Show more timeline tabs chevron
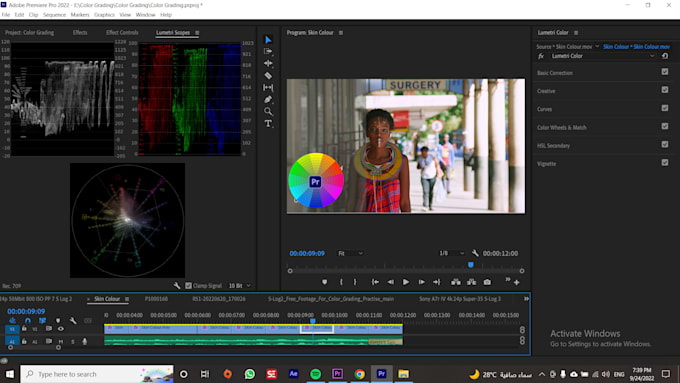 (x=526, y=299)
